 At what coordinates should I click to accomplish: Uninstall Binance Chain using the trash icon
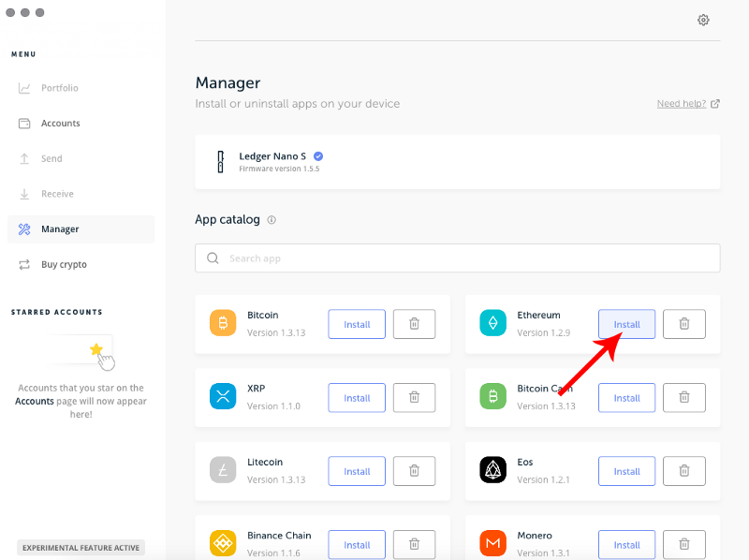pos(414,545)
